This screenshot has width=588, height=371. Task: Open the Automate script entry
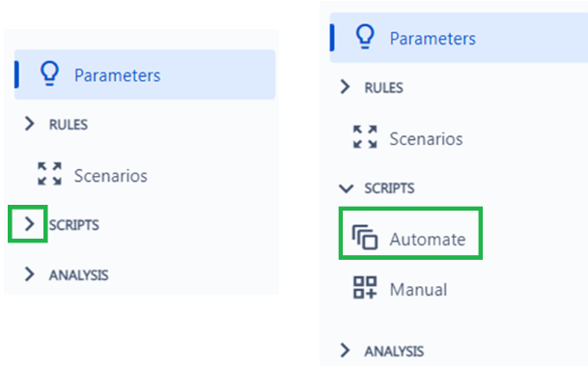tap(410, 234)
